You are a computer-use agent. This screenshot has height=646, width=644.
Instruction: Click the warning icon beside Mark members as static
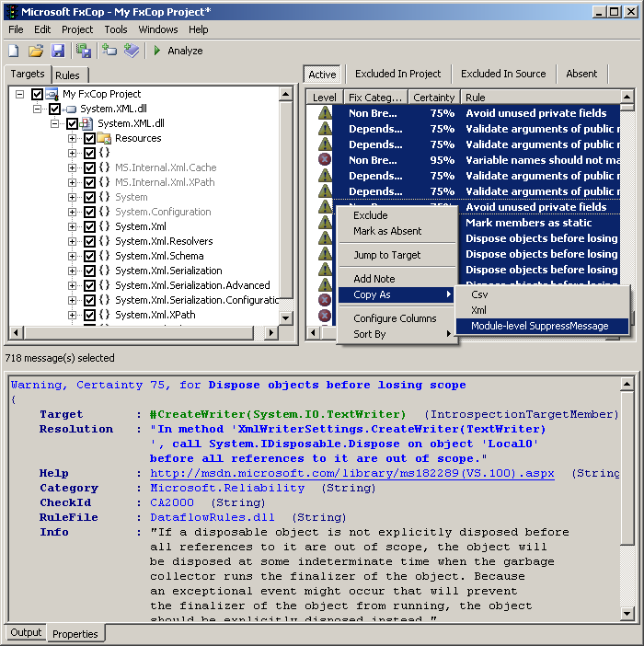(325, 223)
